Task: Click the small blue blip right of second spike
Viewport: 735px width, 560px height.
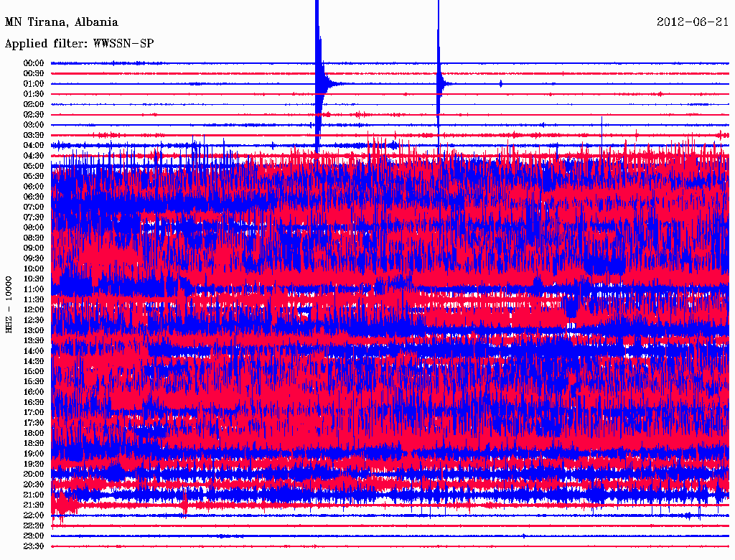Action: 501,84
